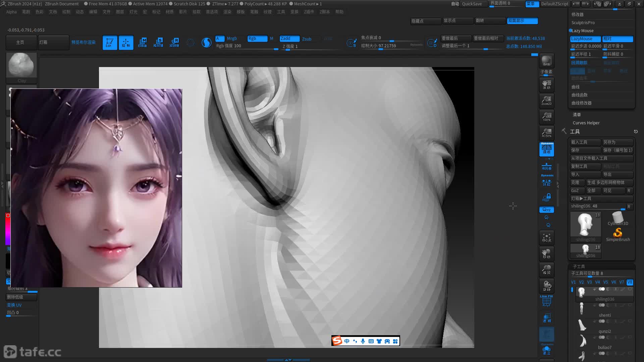This screenshot has height=362, width=644.
Task: Click the Sogou microphone voice input icon
Action: tap(363, 341)
